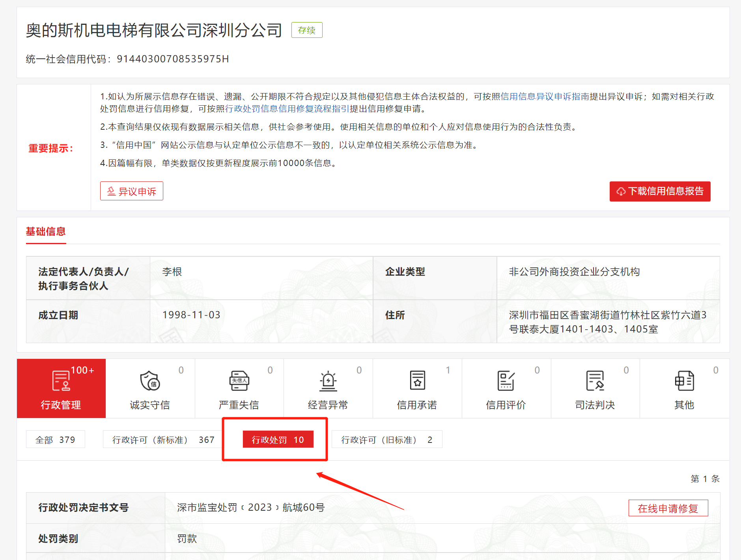
Task: Open the 行政管理 category icon
Action: (61, 381)
